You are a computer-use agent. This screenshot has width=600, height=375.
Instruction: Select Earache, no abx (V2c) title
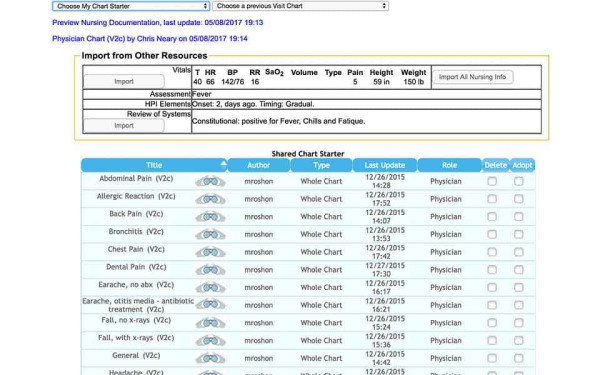[136, 284]
